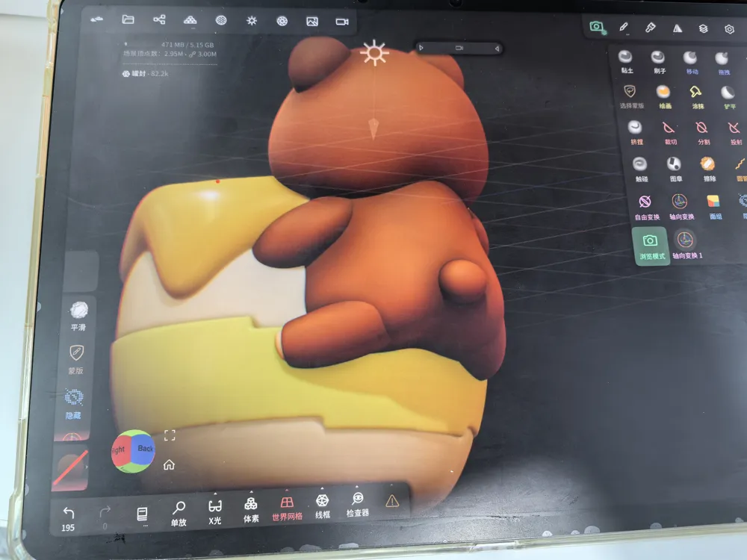Viewport: 747px width, 560px height.
Task: Toggle 体素 voxel remesh
Action: click(250, 509)
